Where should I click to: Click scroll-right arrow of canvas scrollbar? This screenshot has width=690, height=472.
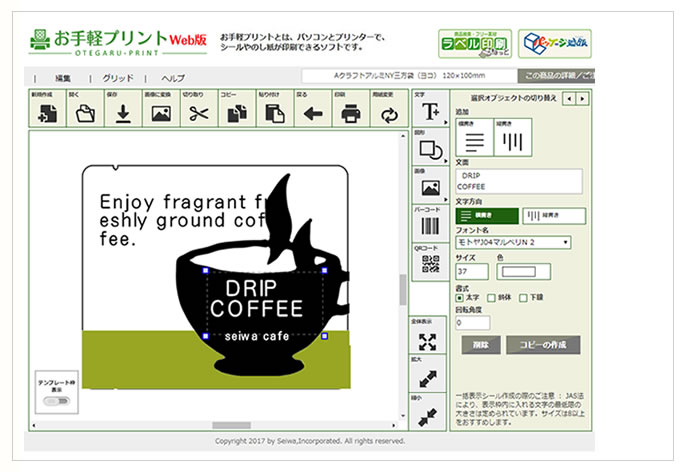tap(394, 425)
